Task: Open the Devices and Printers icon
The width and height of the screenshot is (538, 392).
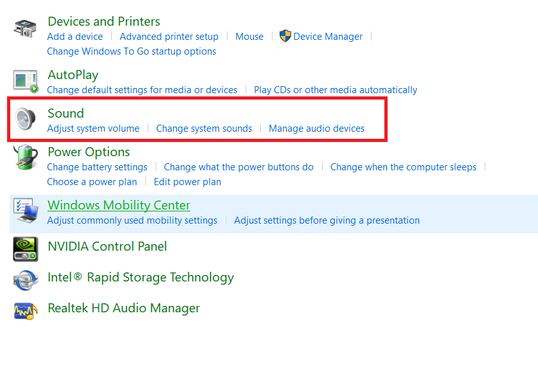Action: pyautogui.click(x=25, y=29)
